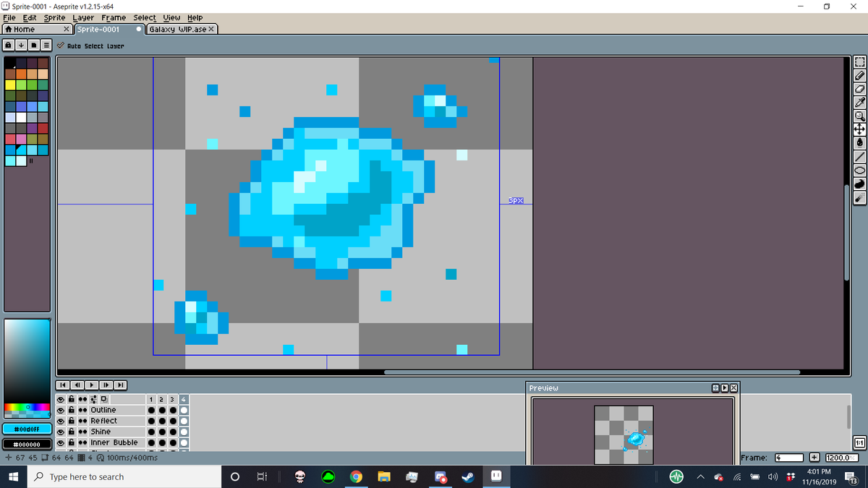Click background color #000000 button
The height and width of the screenshot is (488, 868).
(27, 443)
